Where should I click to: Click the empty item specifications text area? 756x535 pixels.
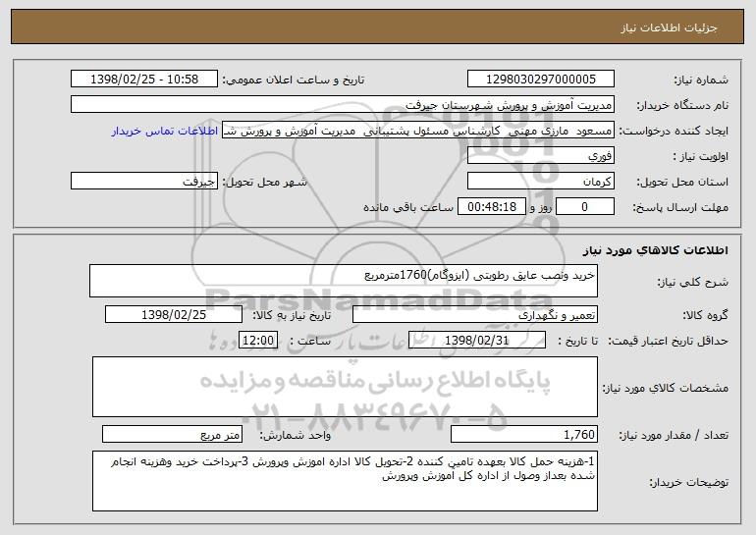(345, 387)
